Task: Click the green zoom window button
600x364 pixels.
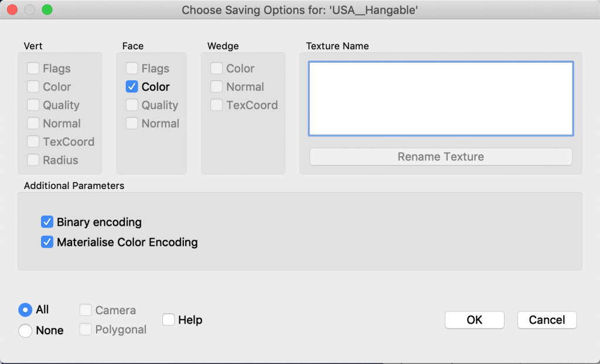Action: [x=47, y=9]
